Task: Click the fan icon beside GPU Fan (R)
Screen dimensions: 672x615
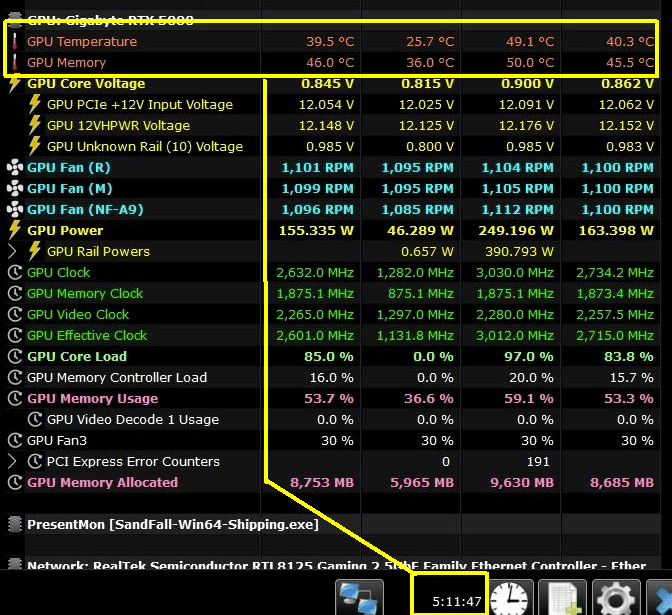Action: pyautogui.click(x=15, y=168)
